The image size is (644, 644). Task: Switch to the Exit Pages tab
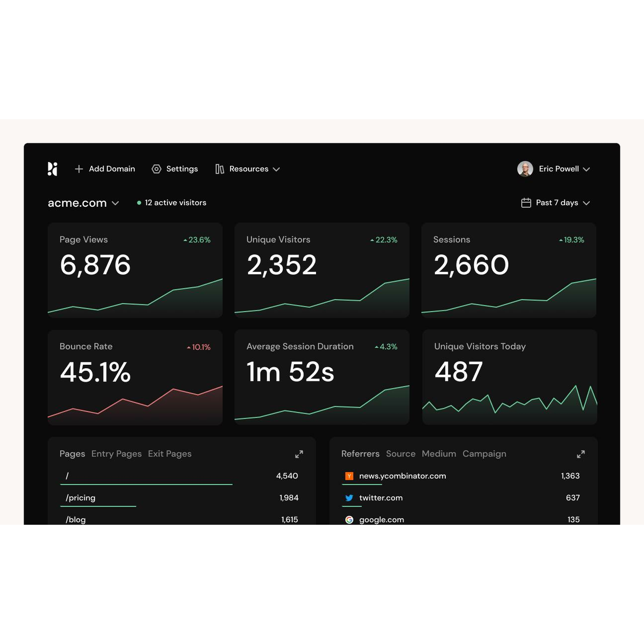pos(170,454)
